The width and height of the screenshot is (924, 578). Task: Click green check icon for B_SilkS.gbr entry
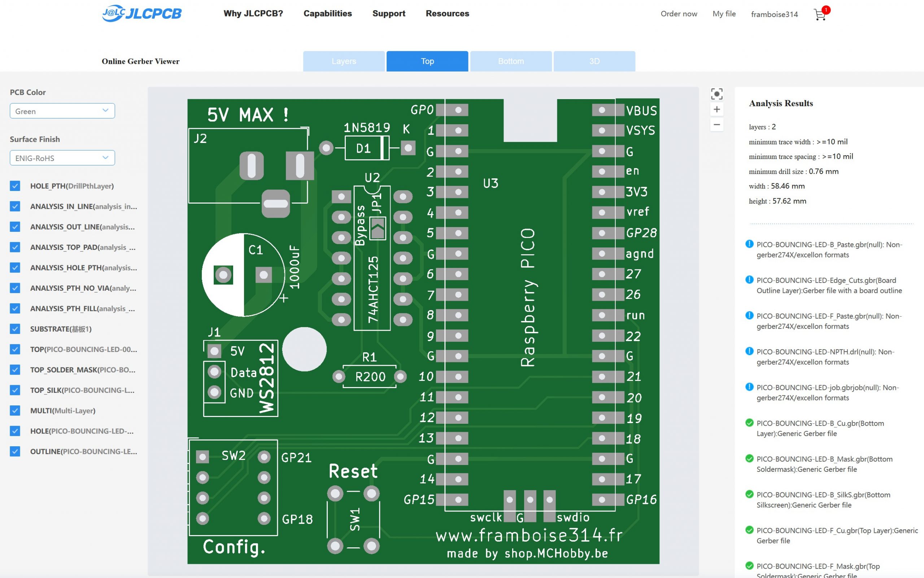(749, 494)
